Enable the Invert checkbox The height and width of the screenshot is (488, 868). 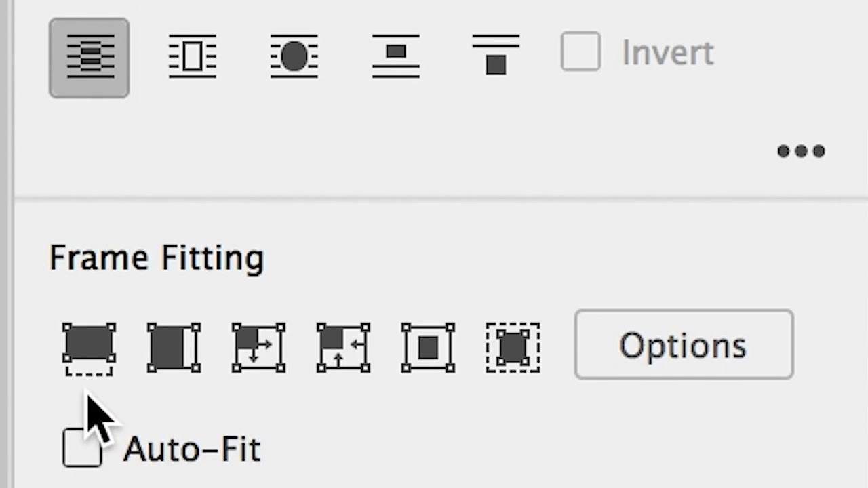pos(580,52)
